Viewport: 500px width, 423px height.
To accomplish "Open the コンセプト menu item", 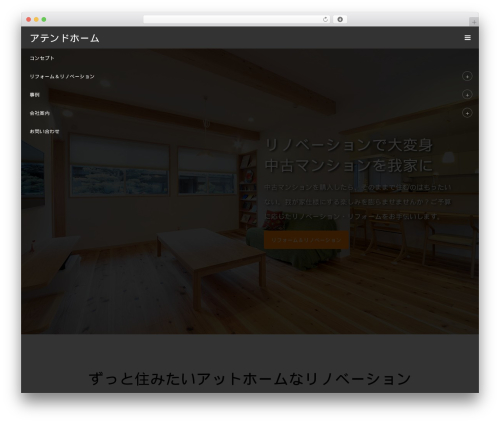I will [x=42, y=58].
